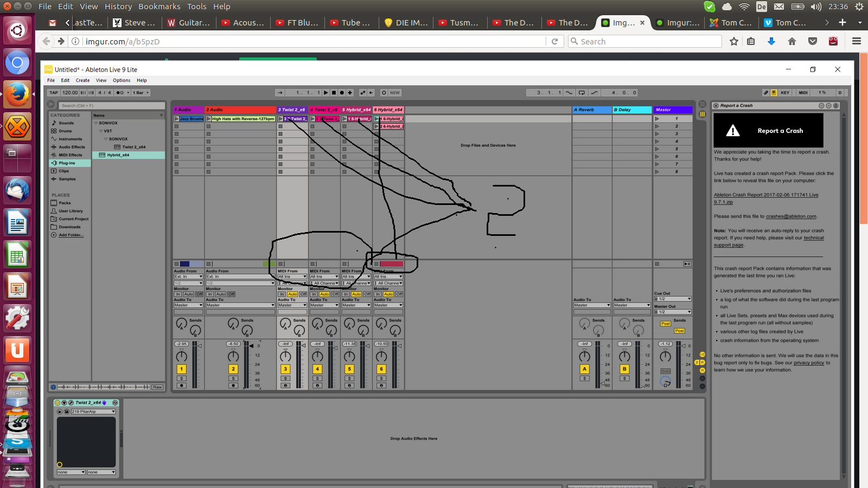Click the computer MIDI keyboard icon
The width and height of the screenshot is (868, 488).
tap(774, 93)
